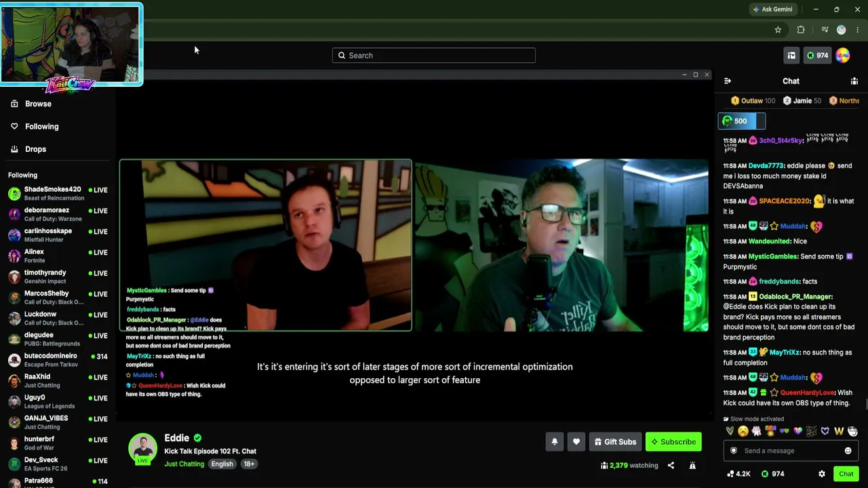The height and width of the screenshot is (488, 868).
Task: Open diegudee channel in Following list
Action: click(x=58, y=340)
